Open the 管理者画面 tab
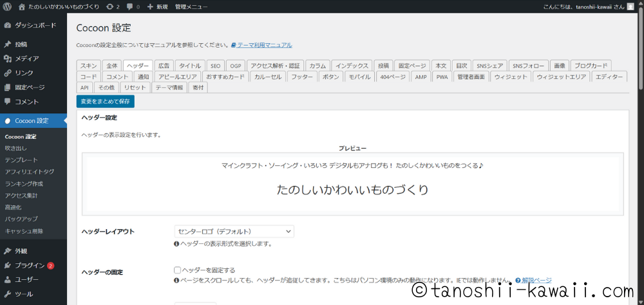This screenshot has height=305, width=644. click(471, 77)
